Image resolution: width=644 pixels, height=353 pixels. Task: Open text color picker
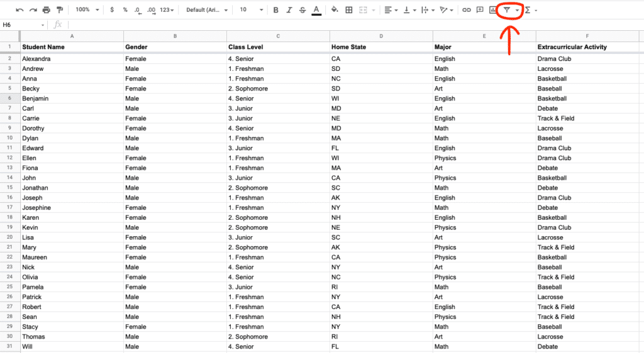[x=316, y=10]
